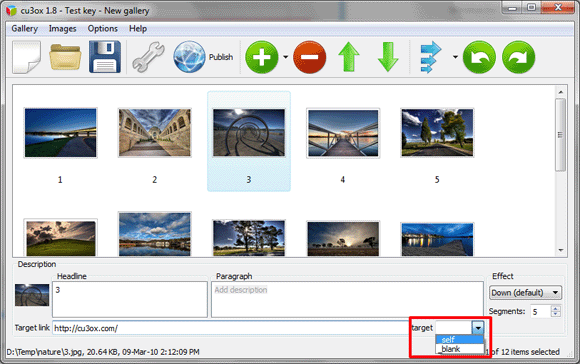The image size is (580, 364).
Task: Remove selected image with red minus button
Action: point(310,57)
